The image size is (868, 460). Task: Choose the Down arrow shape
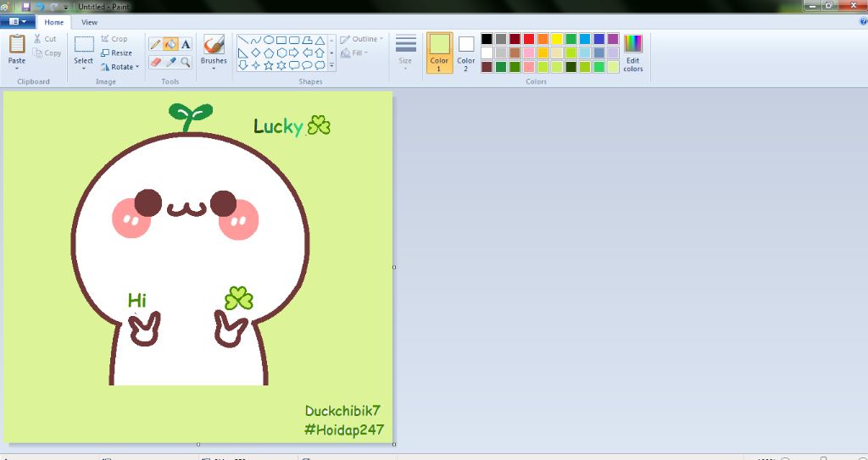tap(243, 65)
